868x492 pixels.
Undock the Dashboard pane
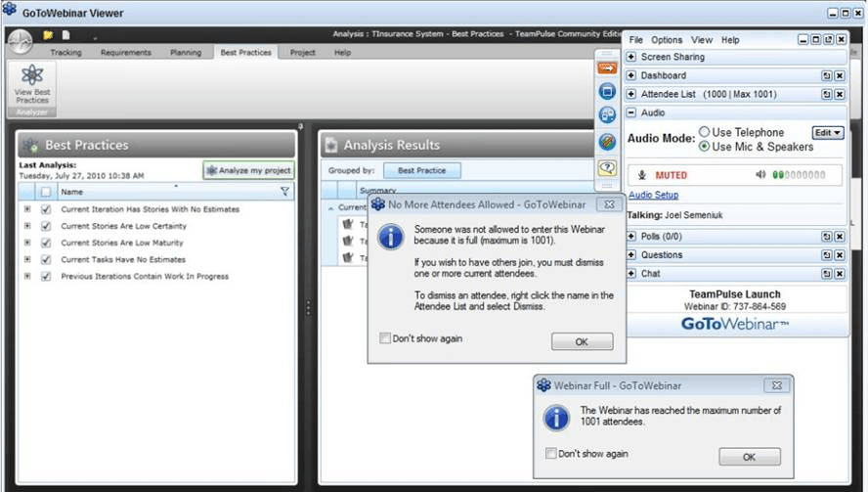[x=827, y=76]
